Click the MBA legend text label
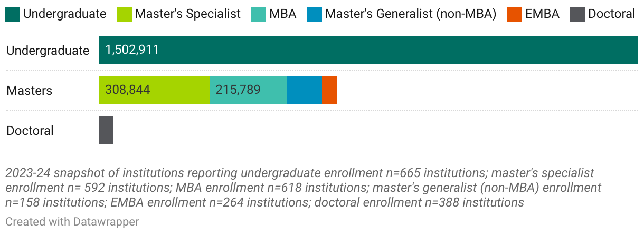Screen dimensions: 644x235 pyautogui.click(x=283, y=14)
